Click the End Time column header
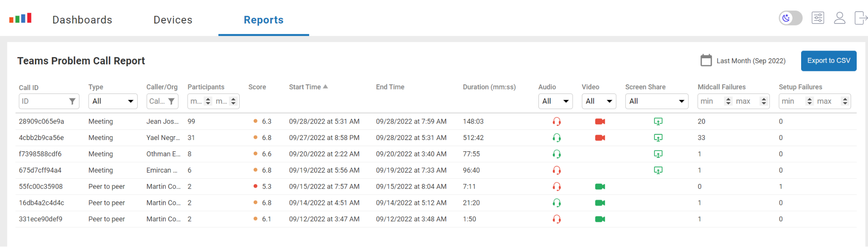 point(390,87)
